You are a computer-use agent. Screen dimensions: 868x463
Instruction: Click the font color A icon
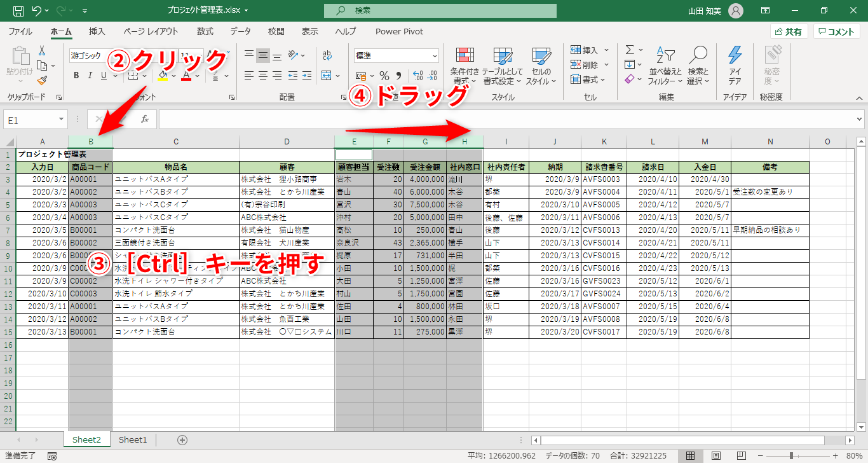coord(186,76)
